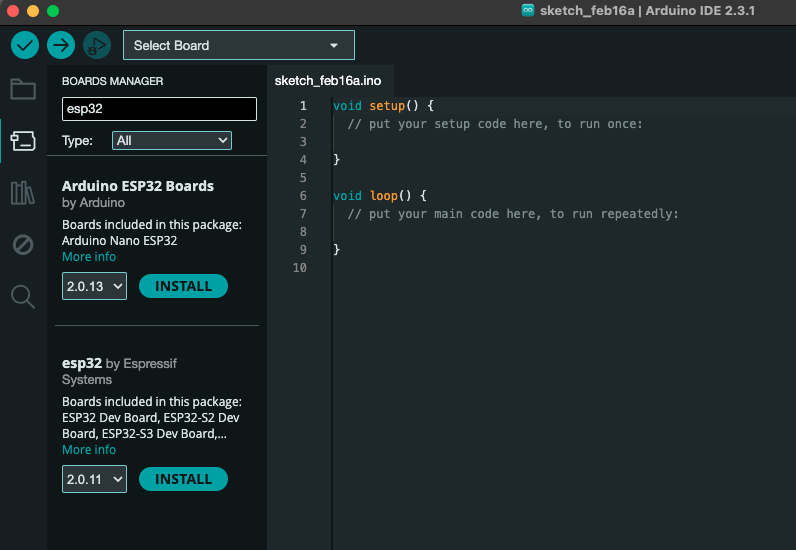
Task: Start the Debug button in toolbar
Action: [97, 45]
